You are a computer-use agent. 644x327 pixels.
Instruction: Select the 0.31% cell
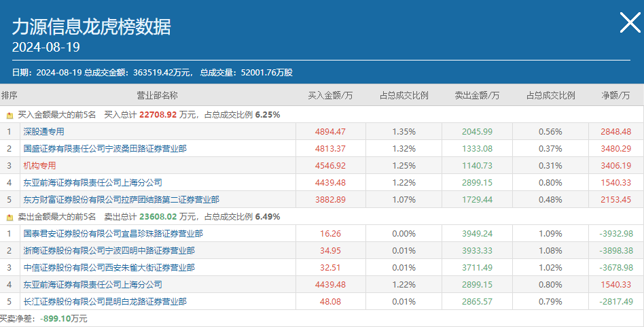(x=550, y=166)
